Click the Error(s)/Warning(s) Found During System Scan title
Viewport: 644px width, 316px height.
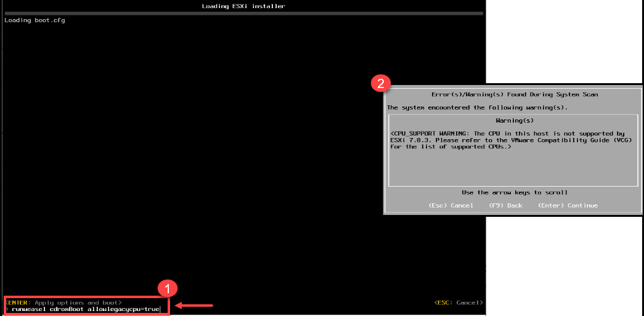click(x=515, y=94)
